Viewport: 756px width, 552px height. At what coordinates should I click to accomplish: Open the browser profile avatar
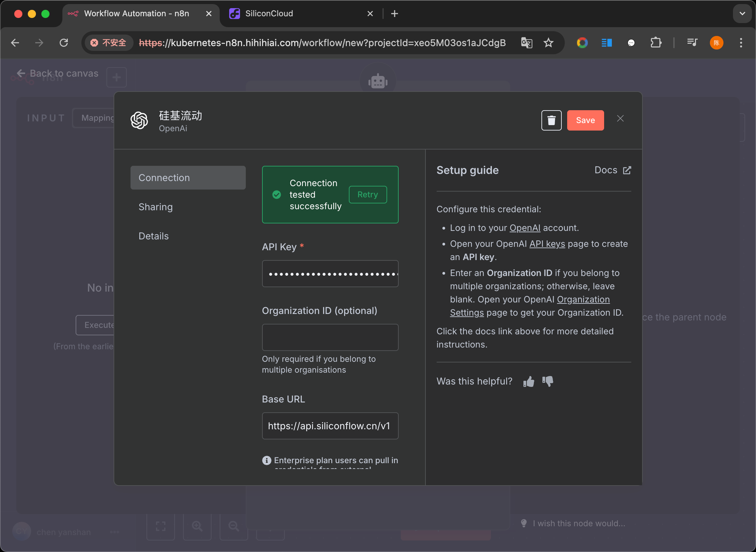717,43
